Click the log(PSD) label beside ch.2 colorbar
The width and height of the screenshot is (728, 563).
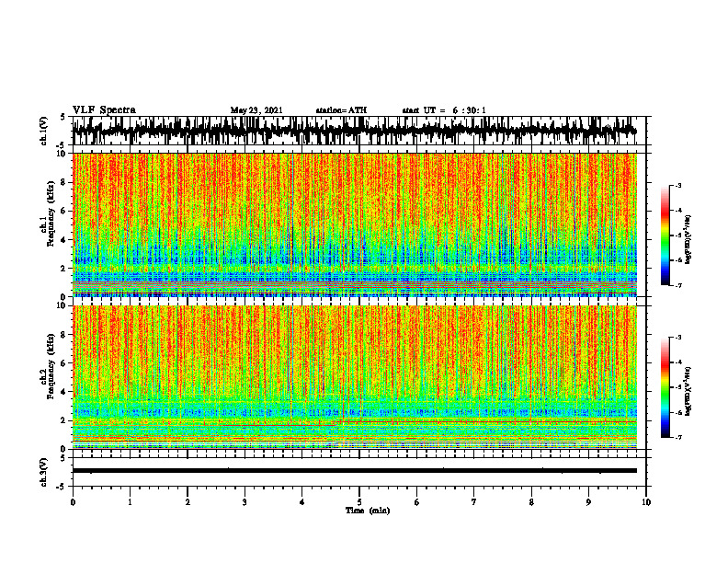pos(688,391)
